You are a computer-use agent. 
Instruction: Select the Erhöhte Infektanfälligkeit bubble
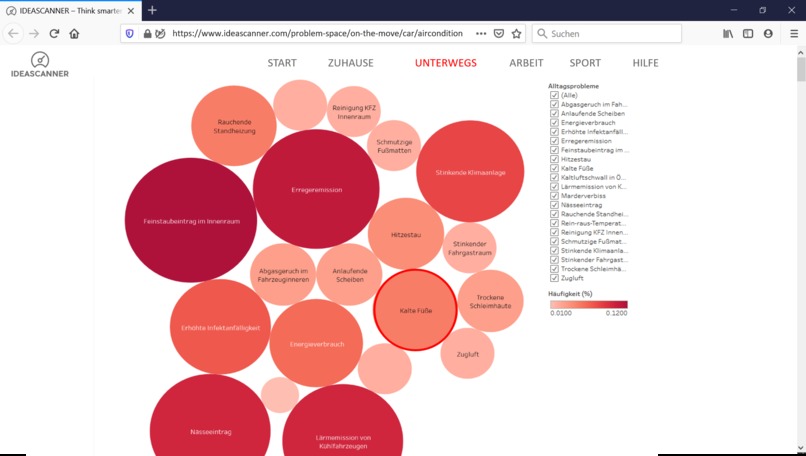tap(220, 327)
